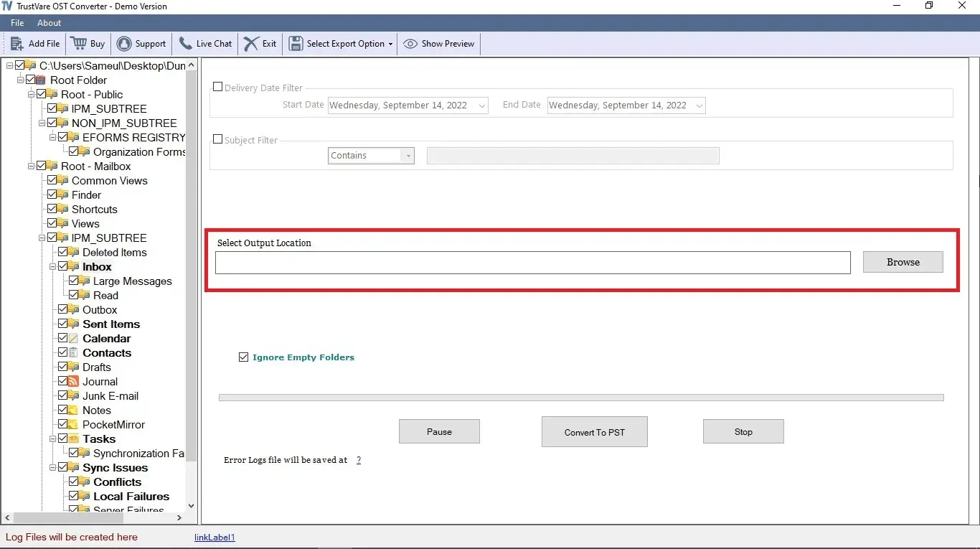Uncheck the Synchronization Failures folder checkbox
Viewport: 980px width, 549px height.
(x=73, y=453)
